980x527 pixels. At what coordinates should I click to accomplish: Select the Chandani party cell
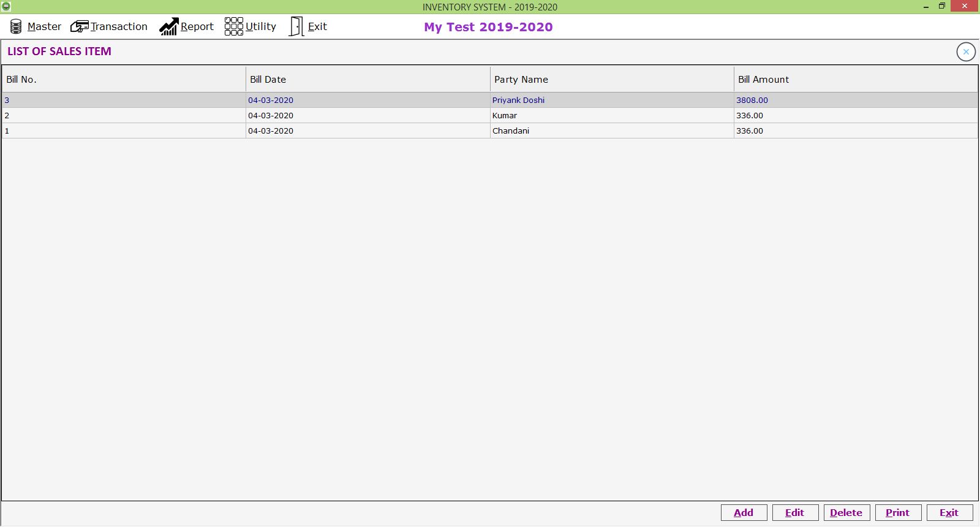[612, 131]
